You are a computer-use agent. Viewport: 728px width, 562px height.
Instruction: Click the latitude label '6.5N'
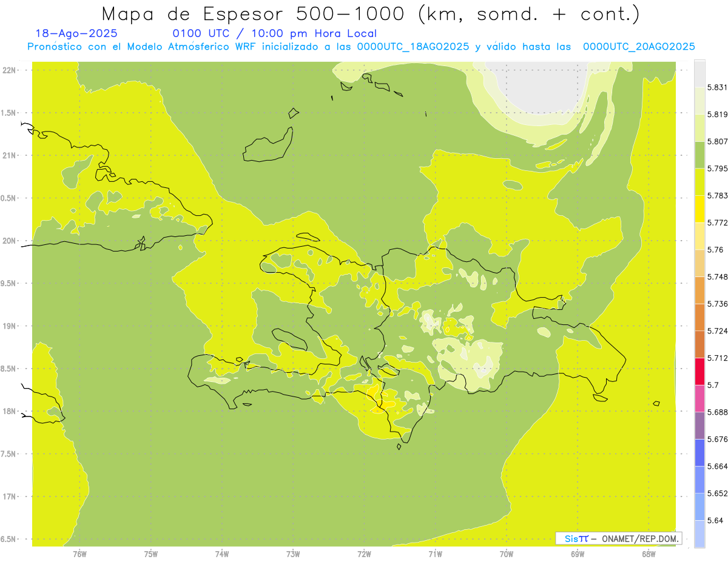tap(8, 539)
